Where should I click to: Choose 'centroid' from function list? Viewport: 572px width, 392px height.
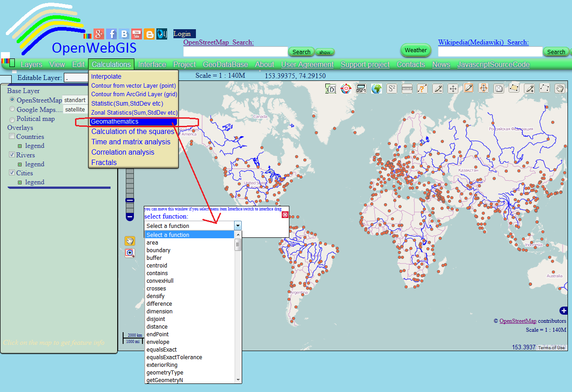coord(157,266)
